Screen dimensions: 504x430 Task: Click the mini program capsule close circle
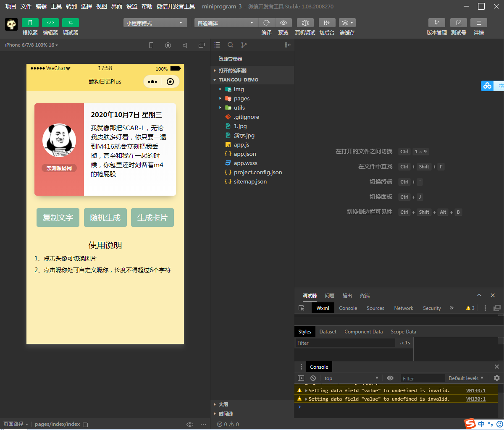[170, 82]
